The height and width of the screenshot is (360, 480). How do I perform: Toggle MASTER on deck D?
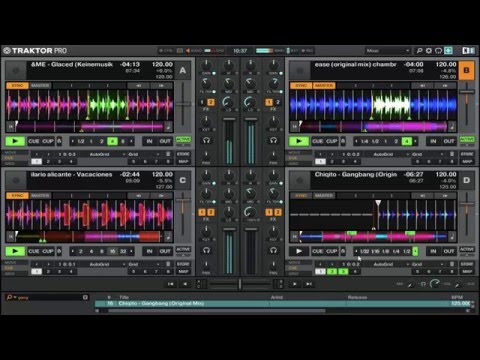324,196
